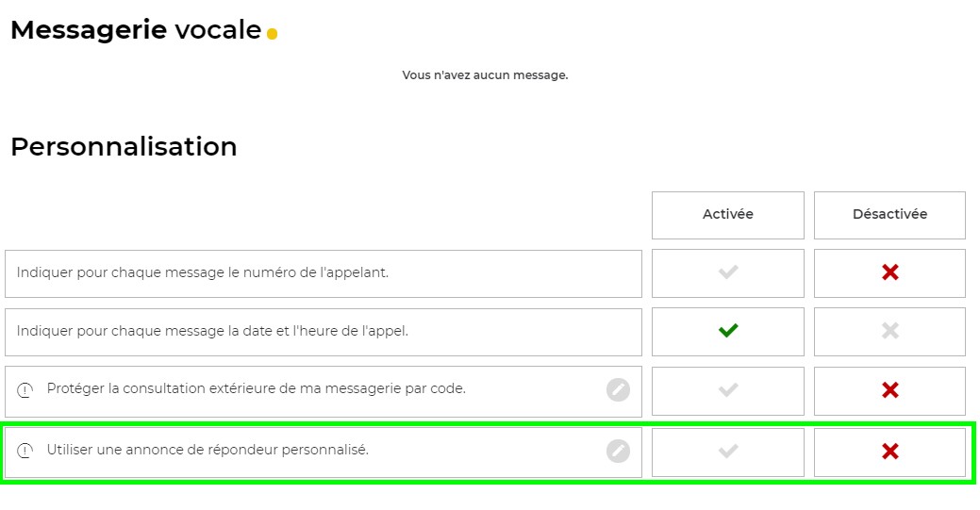980x510 pixels.
Task: Click red X for personalized announcement row
Action: point(889,451)
